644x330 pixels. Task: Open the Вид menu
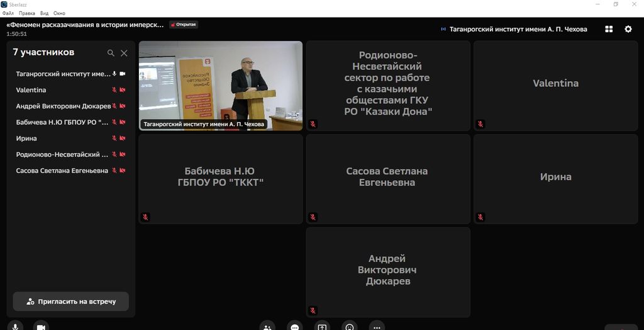pyautogui.click(x=44, y=13)
